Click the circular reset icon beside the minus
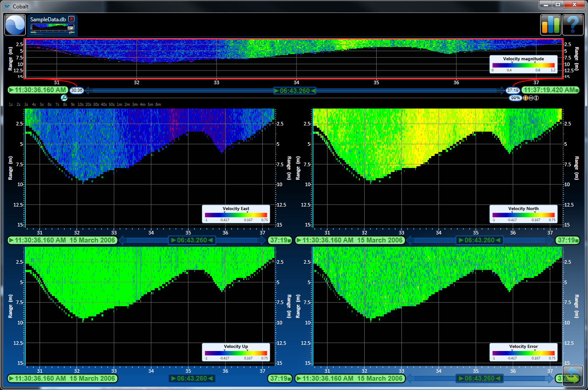Screen dimensions: 588x390 click(536, 98)
